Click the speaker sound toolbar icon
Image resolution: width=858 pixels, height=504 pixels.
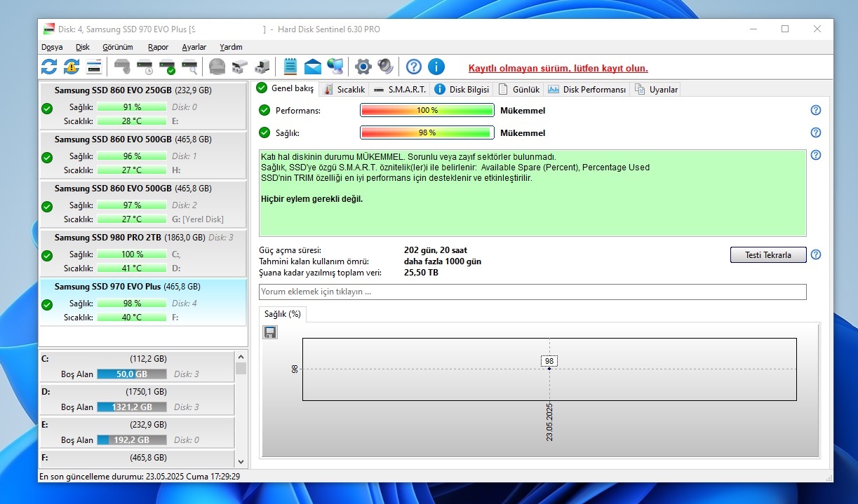coord(385,67)
